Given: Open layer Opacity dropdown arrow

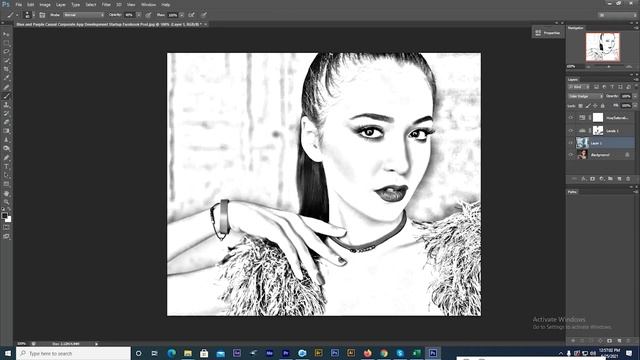Looking at the screenshot, I should (x=635, y=96).
